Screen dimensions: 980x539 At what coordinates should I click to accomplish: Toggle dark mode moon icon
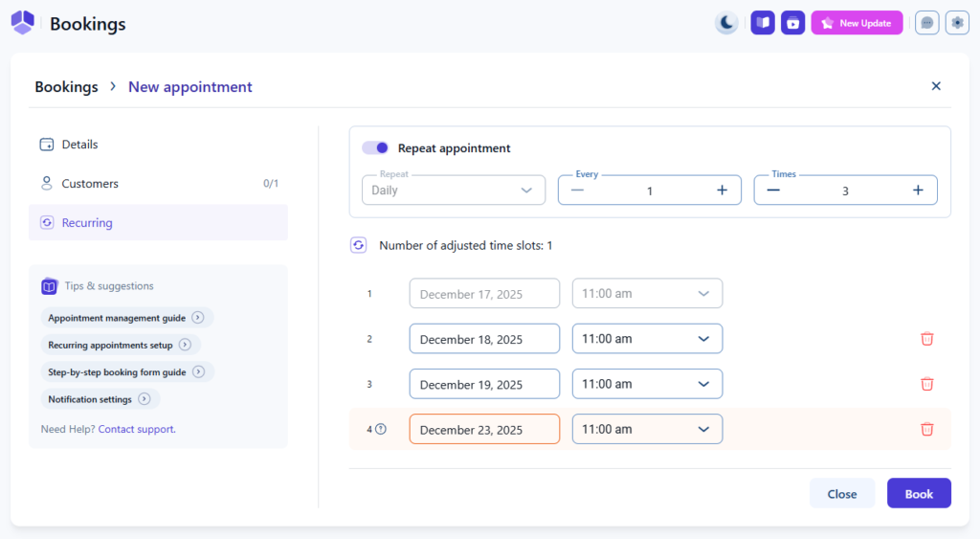pos(726,23)
